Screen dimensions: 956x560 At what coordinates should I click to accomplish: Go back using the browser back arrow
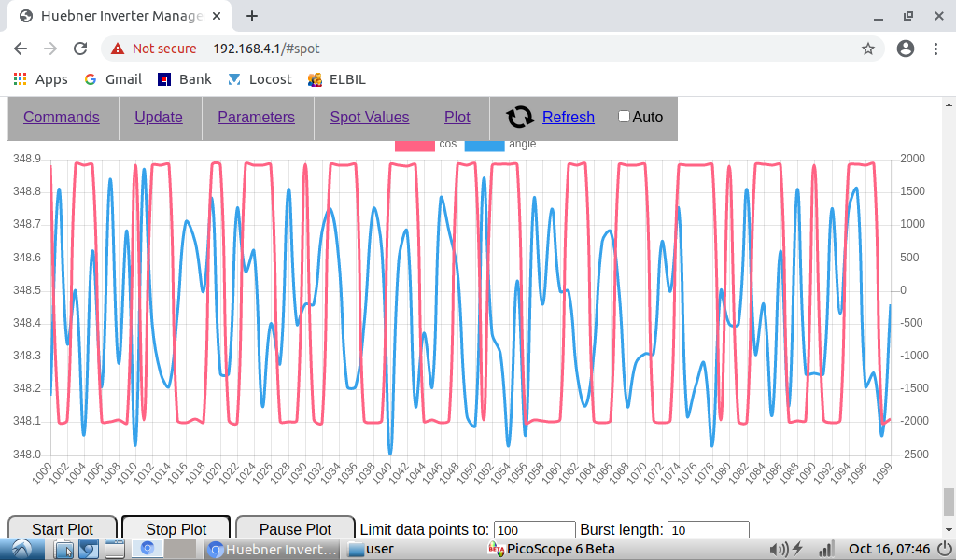(21, 49)
